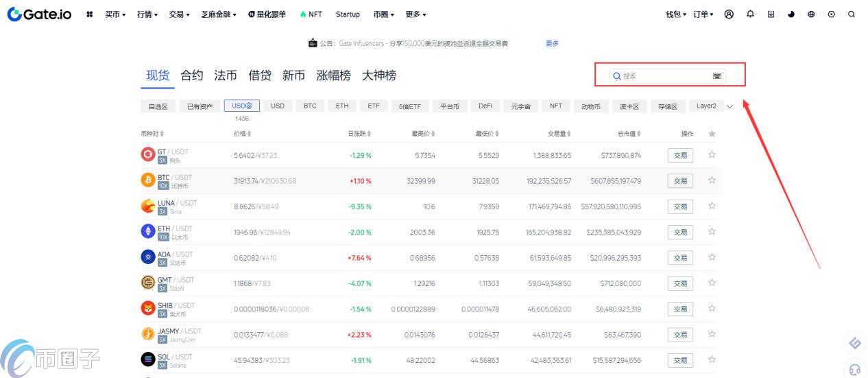Click the JASMY coin logo icon
This screenshot has width=868, height=378.
[x=147, y=334]
